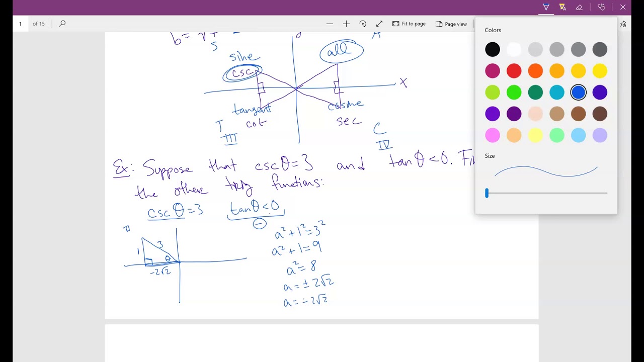Click the pen size slider handle
Screen dimensions: 644x362
point(487,193)
